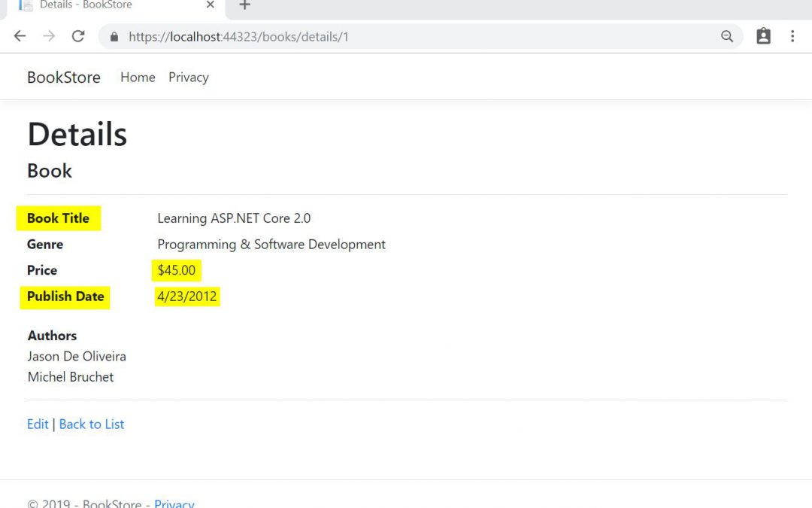Open the Privacy link in the footer
This screenshot has height=508, width=812.
coord(174,503)
